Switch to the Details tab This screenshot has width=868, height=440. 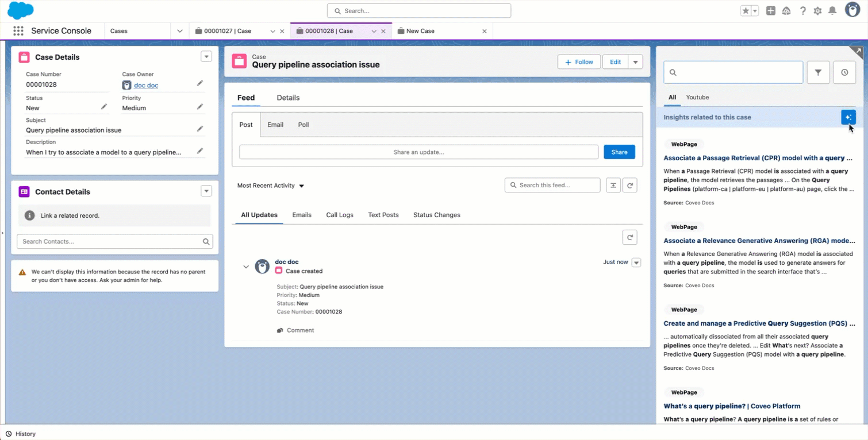tap(288, 98)
